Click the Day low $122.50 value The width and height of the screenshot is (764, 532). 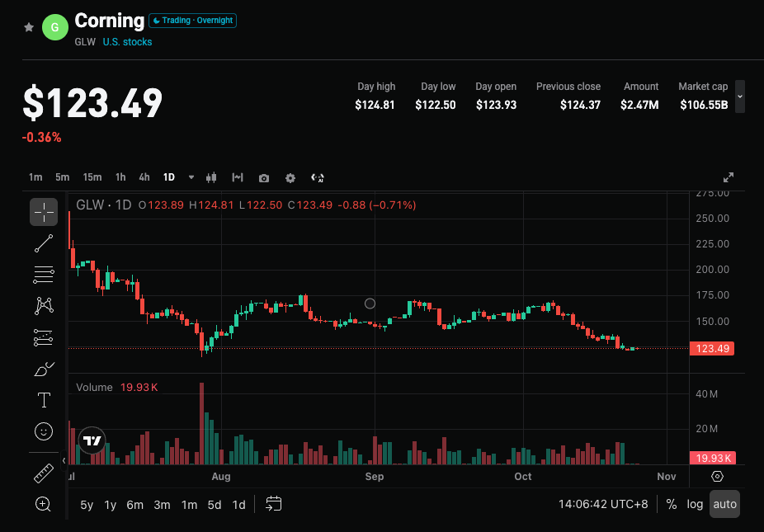[435, 105]
